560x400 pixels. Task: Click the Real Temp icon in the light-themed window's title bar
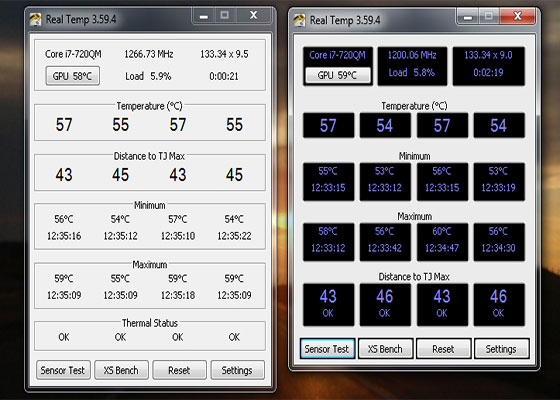tap(35, 19)
